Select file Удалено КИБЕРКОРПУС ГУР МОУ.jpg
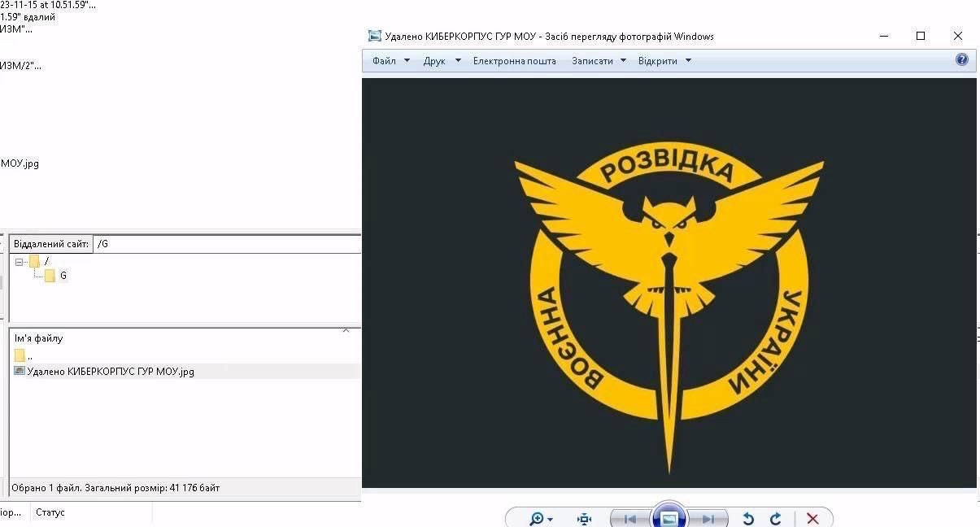This screenshot has height=527, width=980. (x=111, y=372)
